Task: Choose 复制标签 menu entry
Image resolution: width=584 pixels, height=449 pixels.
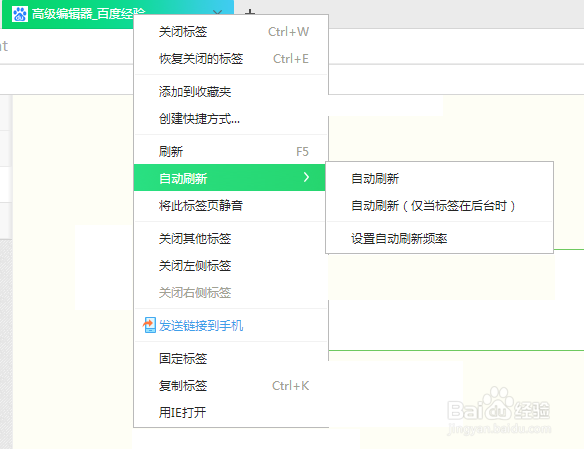Action: (x=231, y=386)
